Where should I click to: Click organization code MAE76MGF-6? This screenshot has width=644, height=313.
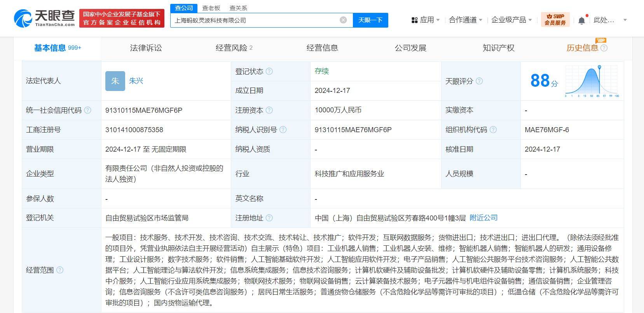547,130
